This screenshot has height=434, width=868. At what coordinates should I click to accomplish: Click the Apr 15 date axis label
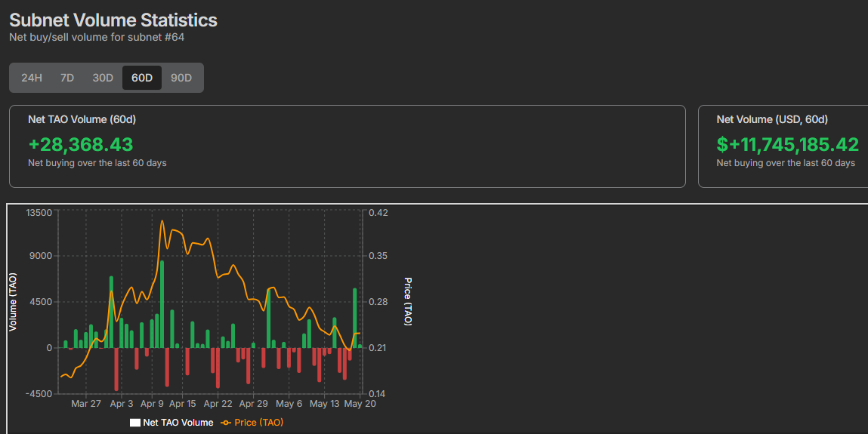[x=182, y=404]
